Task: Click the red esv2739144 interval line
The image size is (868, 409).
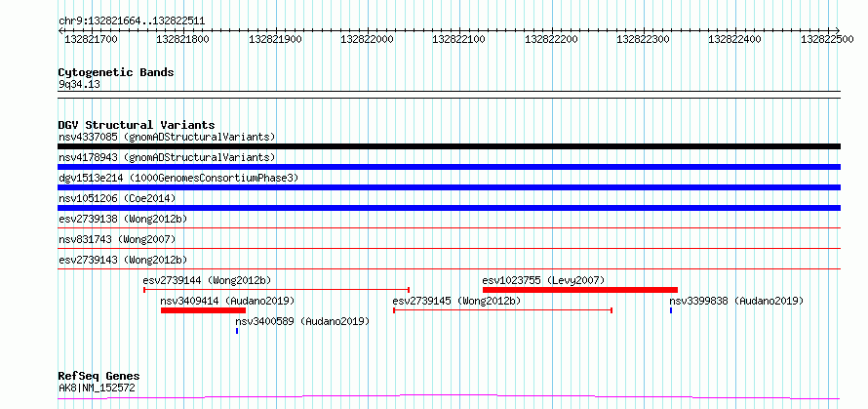Action: pos(276,290)
